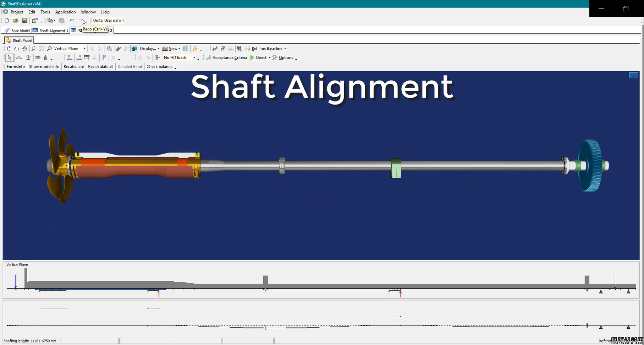
Task: Click the zoom in magnifier icon
Action: (49, 49)
